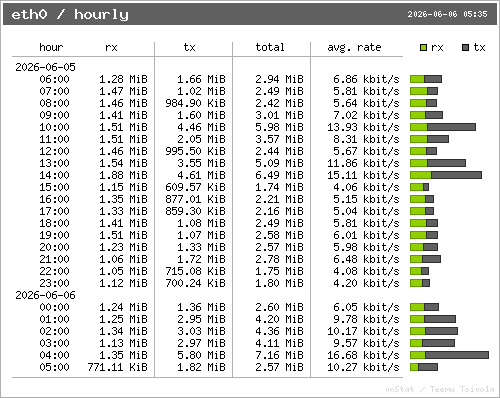Click the timestamp '2026-06-06 05:35'
The image size is (500, 398).
pos(447,14)
